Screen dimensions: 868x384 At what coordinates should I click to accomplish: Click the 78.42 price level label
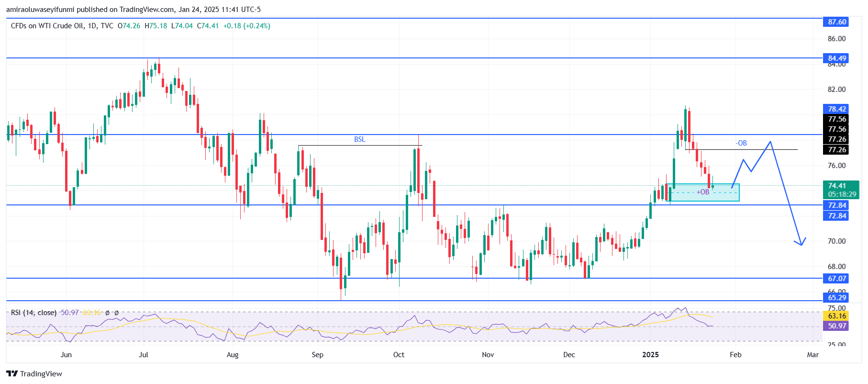[837, 109]
